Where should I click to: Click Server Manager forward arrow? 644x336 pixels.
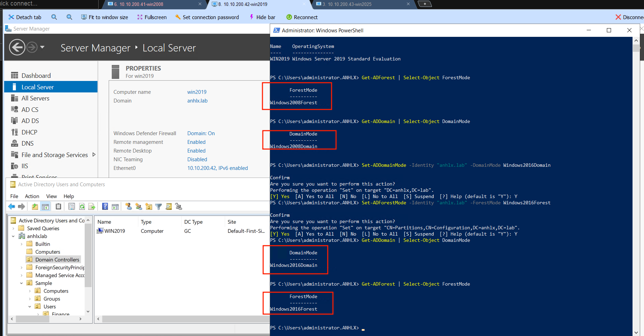pyautogui.click(x=32, y=47)
